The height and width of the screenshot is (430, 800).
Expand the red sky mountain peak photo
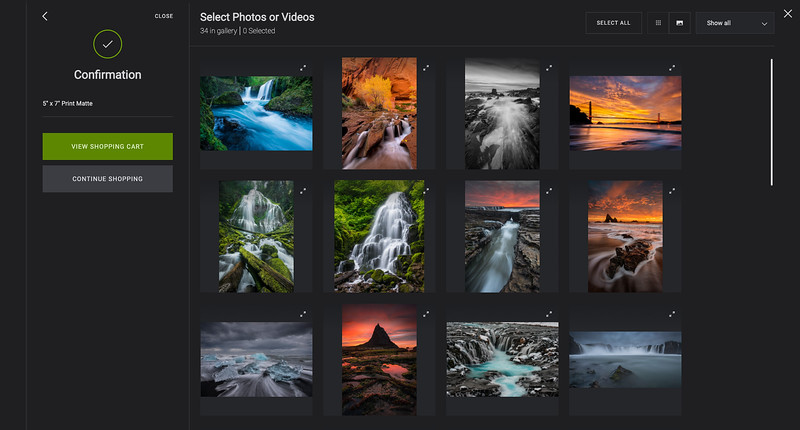coord(426,314)
